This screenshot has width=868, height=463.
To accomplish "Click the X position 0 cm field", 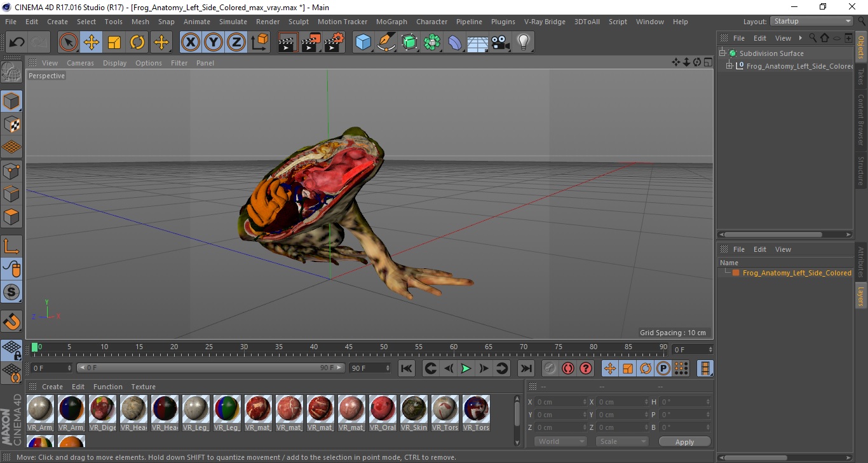I will (x=561, y=402).
